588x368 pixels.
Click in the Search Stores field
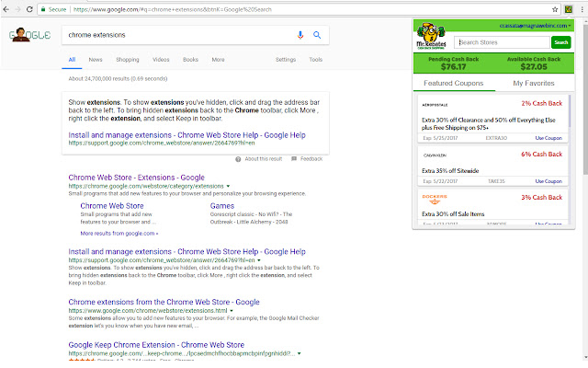(502, 42)
